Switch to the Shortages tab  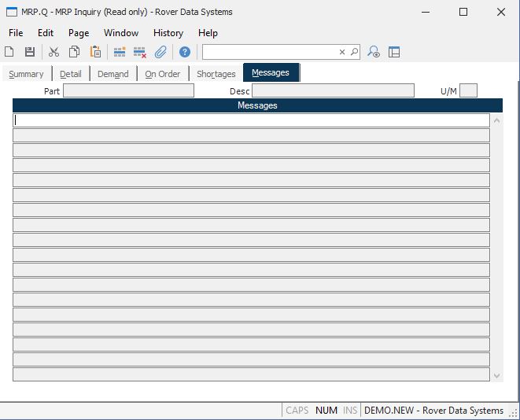(x=216, y=74)
